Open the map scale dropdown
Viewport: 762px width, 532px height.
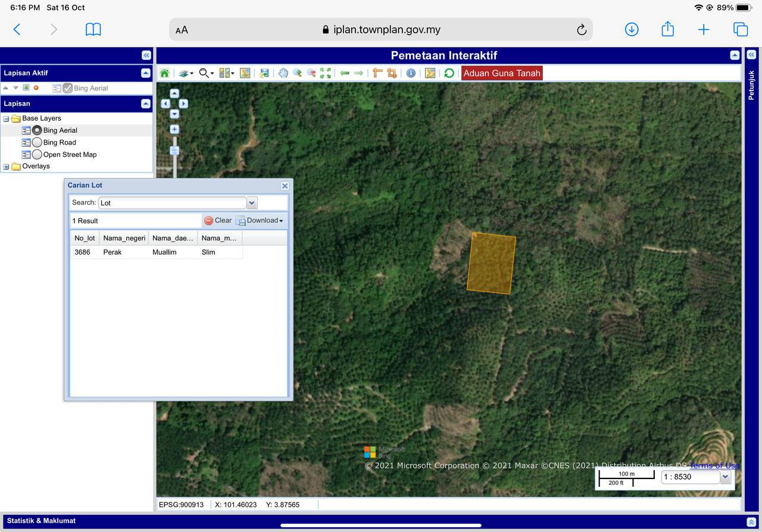click(x=725, y=477)
